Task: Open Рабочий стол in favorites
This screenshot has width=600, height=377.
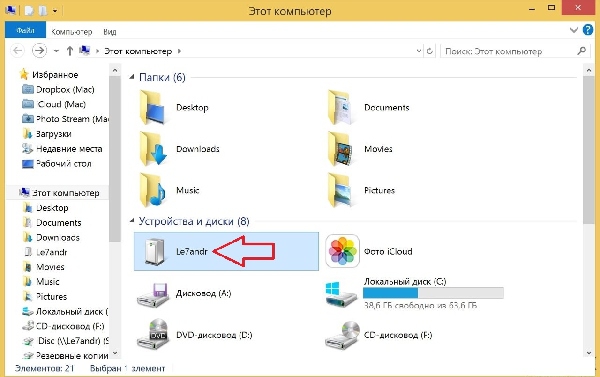Action: [x=57, y=164]
